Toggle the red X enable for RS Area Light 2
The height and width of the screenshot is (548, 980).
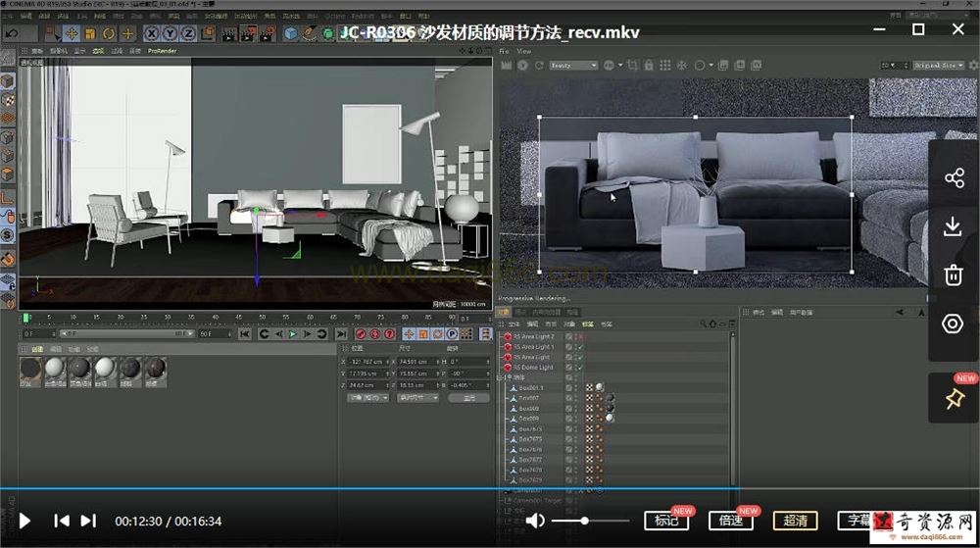(579, 337)
